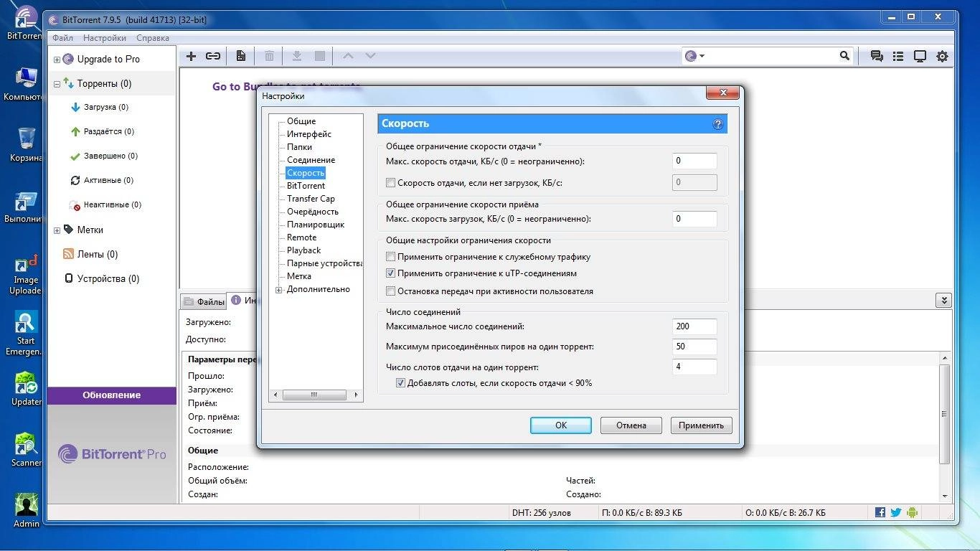Viewport: 980px width, 551px height.
Task: Click the upload slots per torrent field
Action: coord(694,367)
